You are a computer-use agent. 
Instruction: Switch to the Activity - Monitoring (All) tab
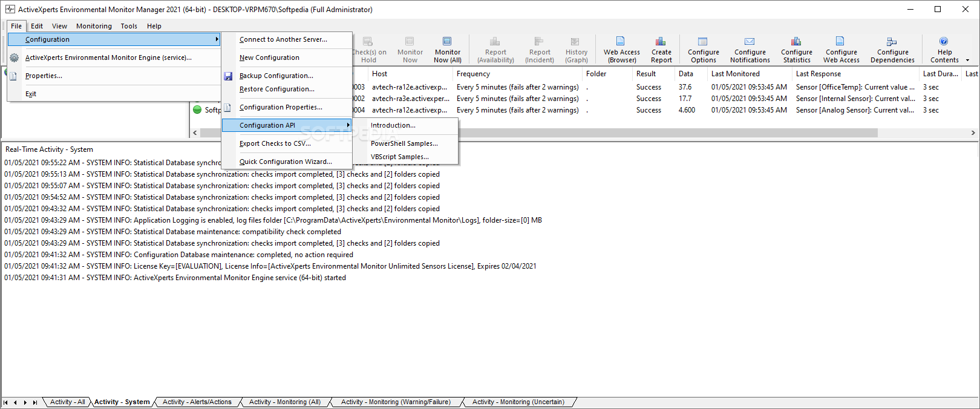tap(284, 402)
